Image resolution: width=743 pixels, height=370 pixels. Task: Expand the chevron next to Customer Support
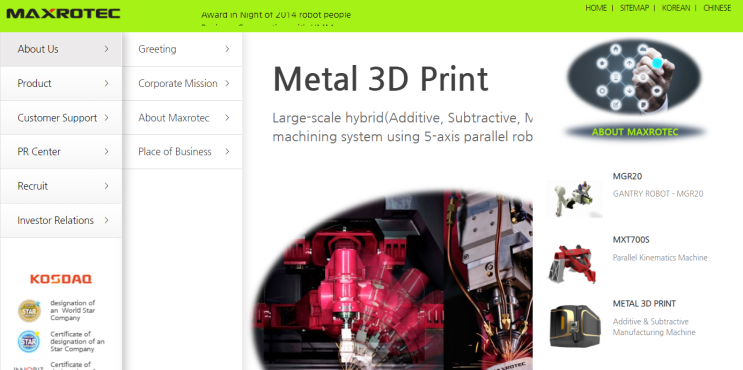(x=106, y=117)
